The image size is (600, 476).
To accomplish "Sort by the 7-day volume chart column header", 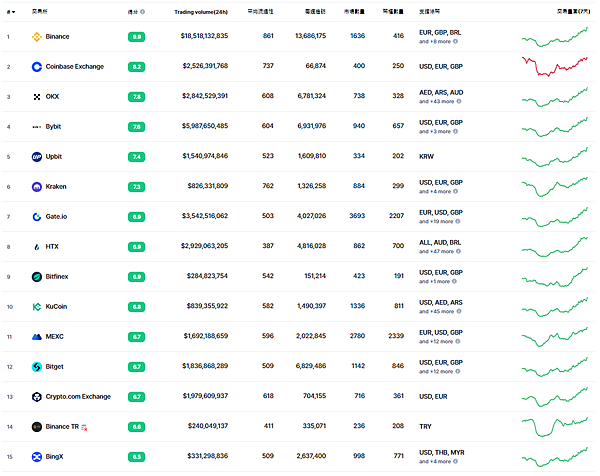I will 573,11.
